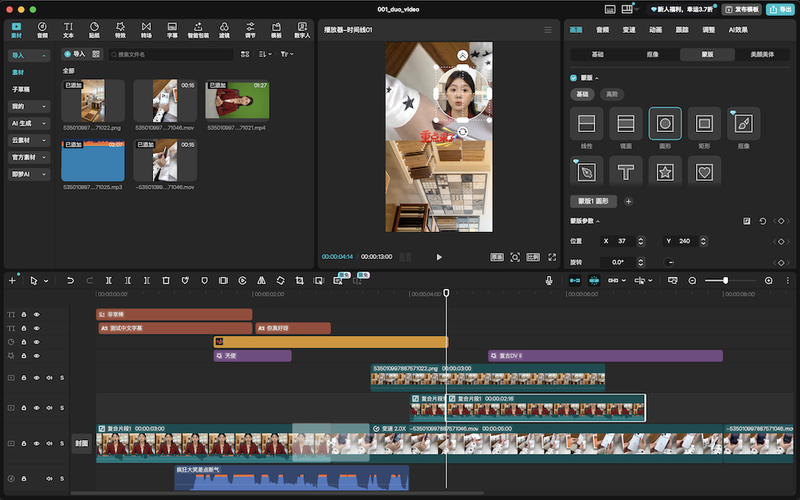
Task: Switch to the 变速 speed tab
Action: click(629, 30)
